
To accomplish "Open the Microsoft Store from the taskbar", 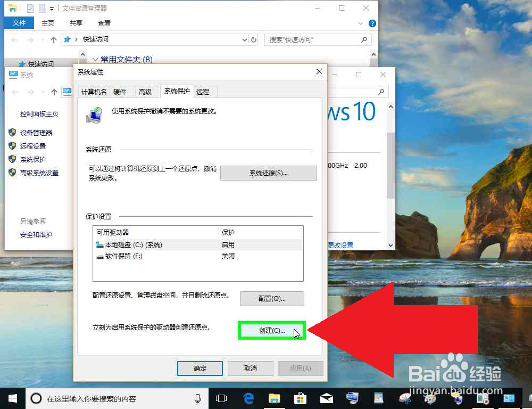I will coord(301,398).
